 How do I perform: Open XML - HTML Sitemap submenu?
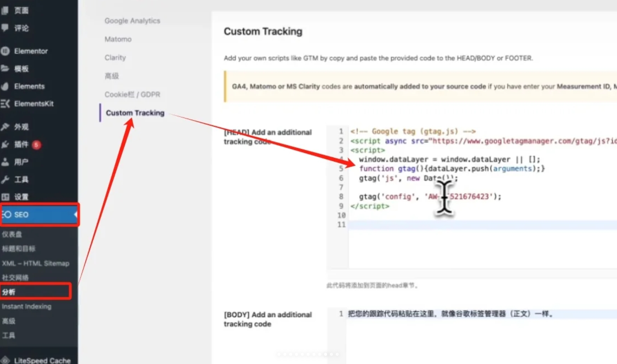(35, 264)
